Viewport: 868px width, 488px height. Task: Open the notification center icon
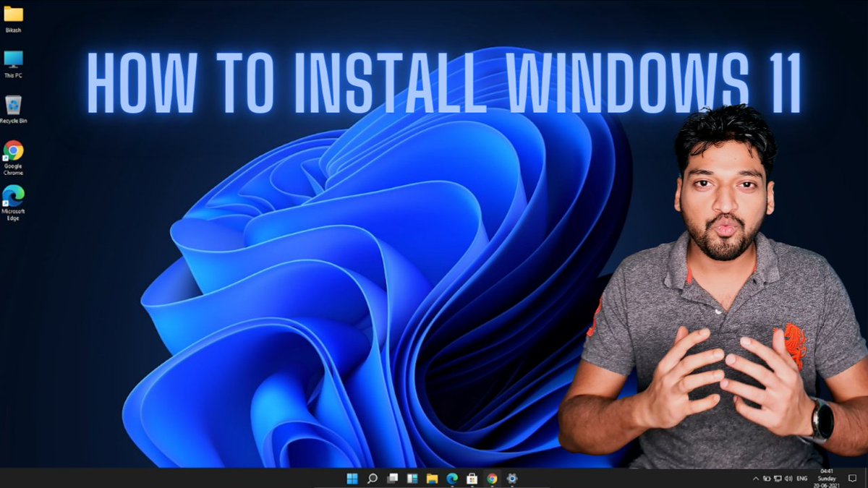click(852, 478)
